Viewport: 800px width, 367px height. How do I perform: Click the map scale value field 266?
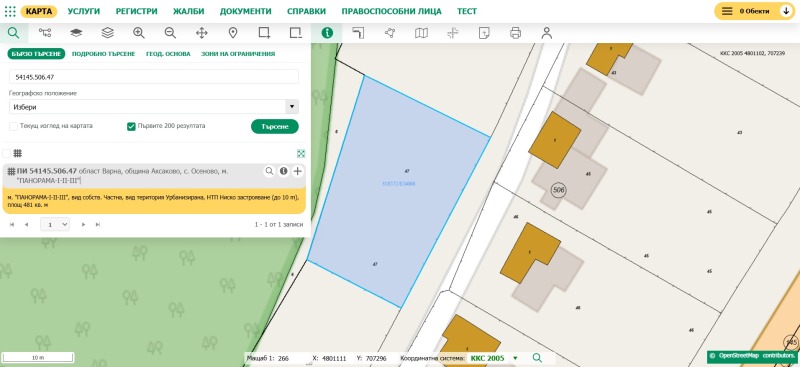284,358
